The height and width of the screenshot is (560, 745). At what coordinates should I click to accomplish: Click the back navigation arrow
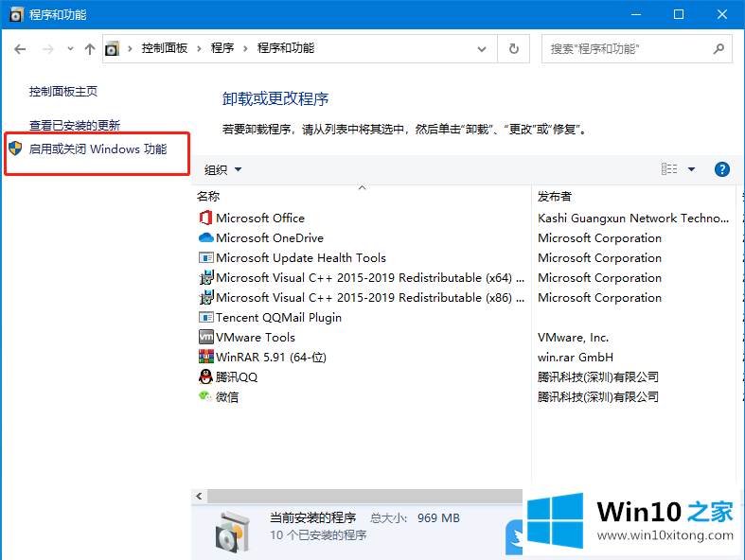click(20, 49)
